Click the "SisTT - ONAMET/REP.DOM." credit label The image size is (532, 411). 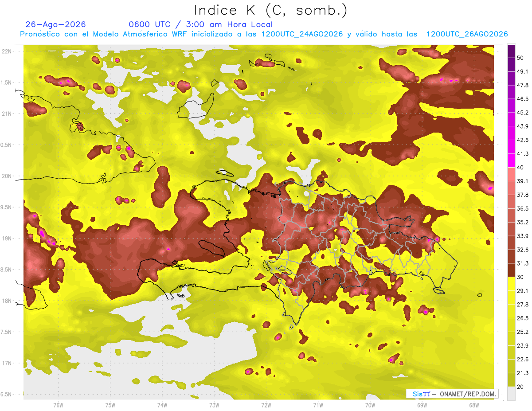pyautogui.click(x=452, y=394)
